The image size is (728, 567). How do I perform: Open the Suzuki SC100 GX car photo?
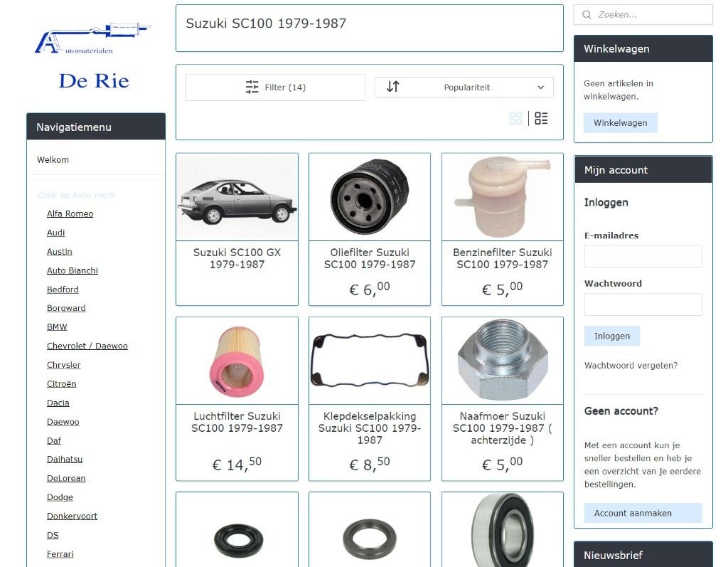click(x=237, y=197)
